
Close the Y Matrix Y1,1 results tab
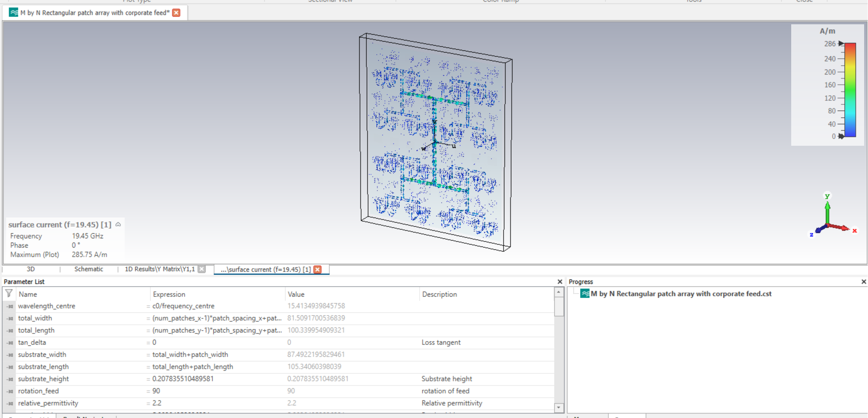(x=202, y=269)
